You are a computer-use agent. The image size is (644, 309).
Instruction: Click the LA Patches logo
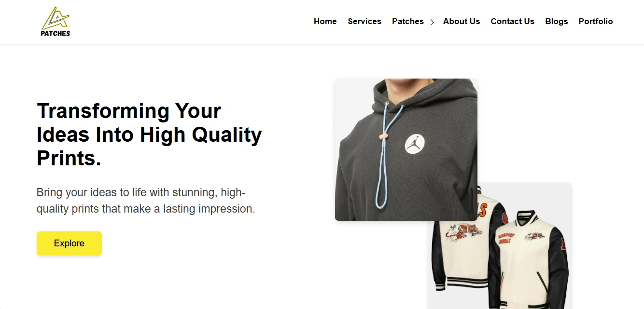(56, 22)
